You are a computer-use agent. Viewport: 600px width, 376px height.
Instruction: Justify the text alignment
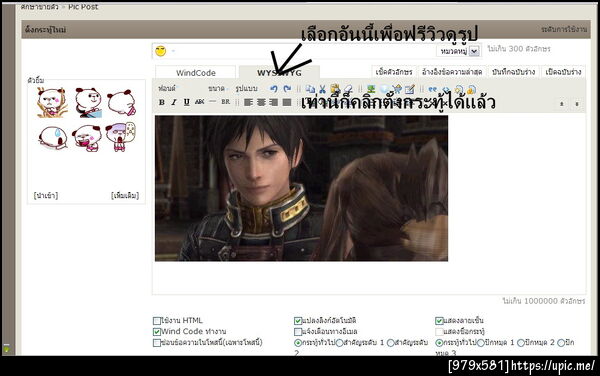287,102
